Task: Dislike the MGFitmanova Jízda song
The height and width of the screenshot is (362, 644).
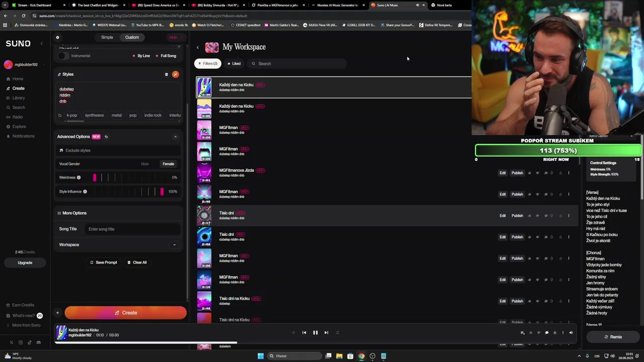Action: point(537,173)
